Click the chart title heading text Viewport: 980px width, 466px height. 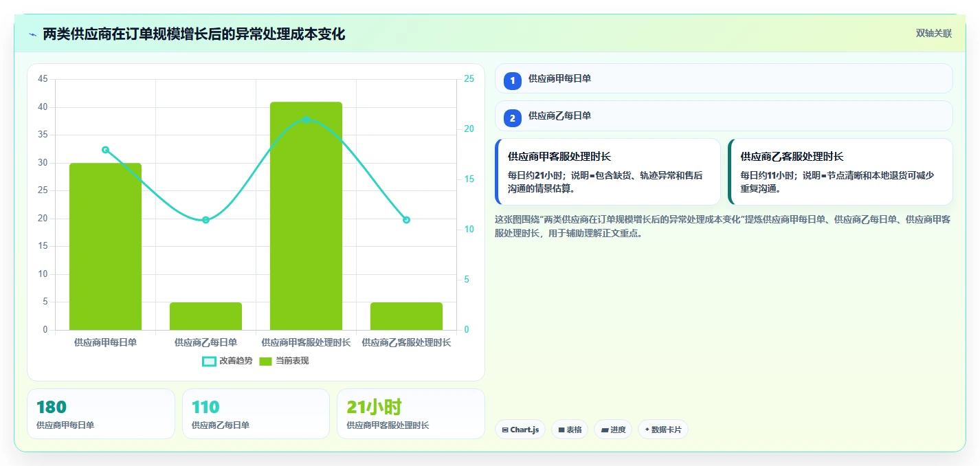[194, 34]
